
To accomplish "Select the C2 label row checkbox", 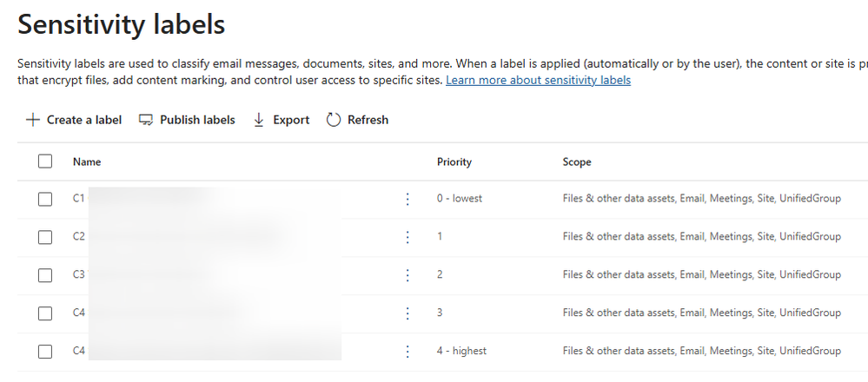I will [45, 237].
